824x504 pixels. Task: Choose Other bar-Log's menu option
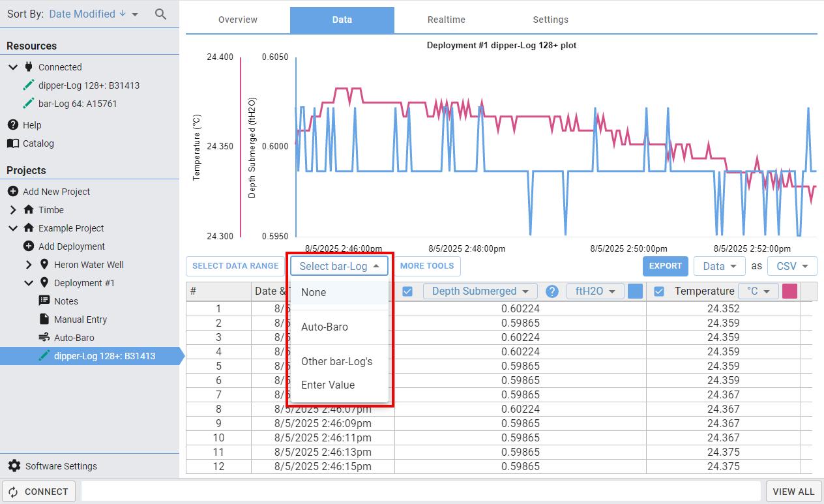(x=339, y=361)
